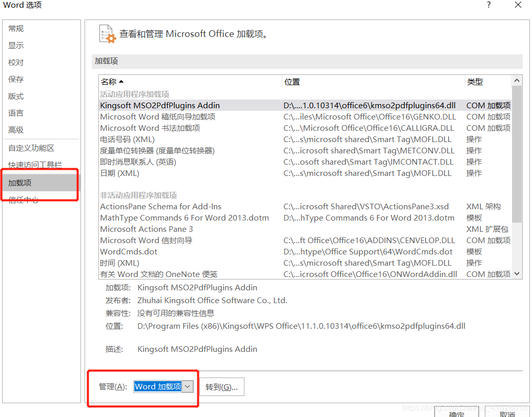Image resolution: width=532 pixels, height=417 pixels.
Task: Click the 确定 button
Action: click(x=456, y=413)
